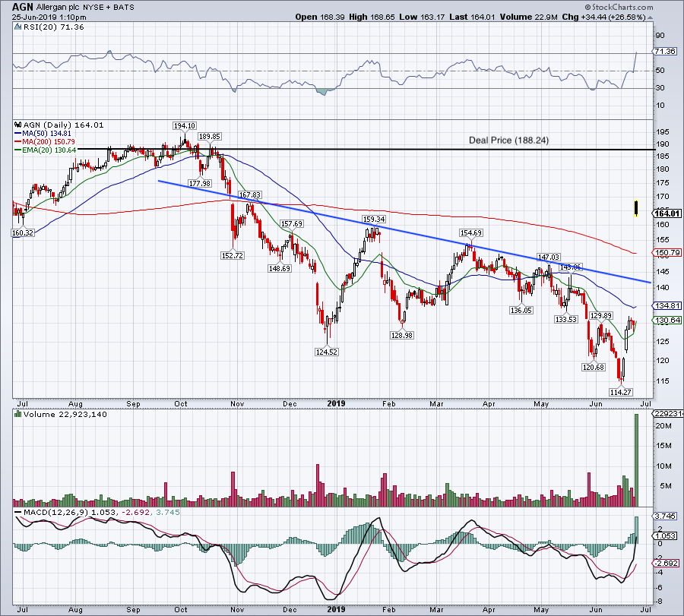Click the bold 164.01 last-price axis tag
This screenshot has width=684, height=616.
click(x=667, y=213)
